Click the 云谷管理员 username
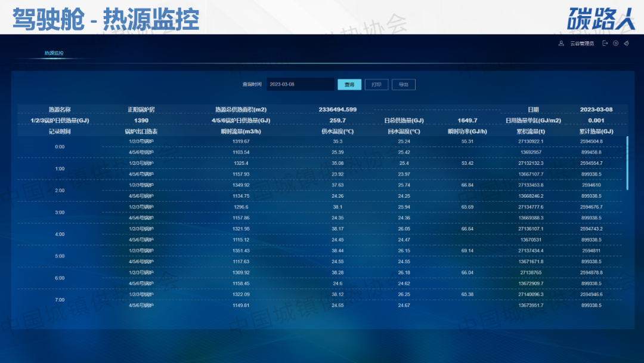This screenshot has width=644, height=363. point(581,43)
